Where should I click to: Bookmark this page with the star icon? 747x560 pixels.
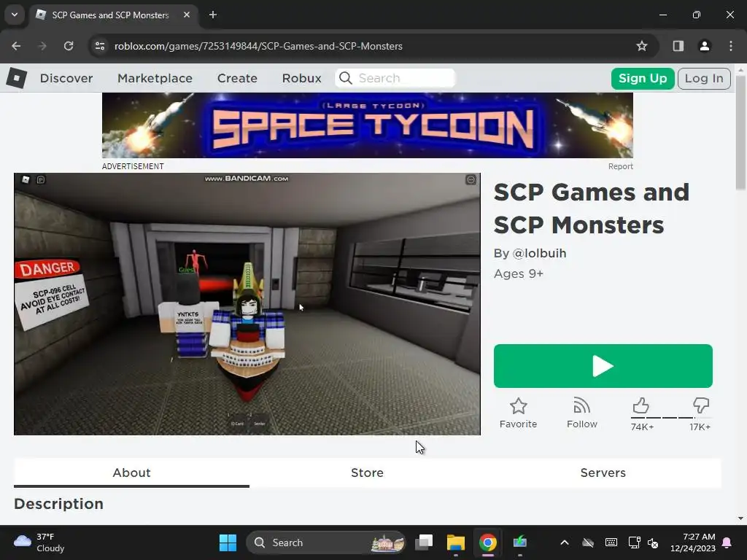pos(642,46)
